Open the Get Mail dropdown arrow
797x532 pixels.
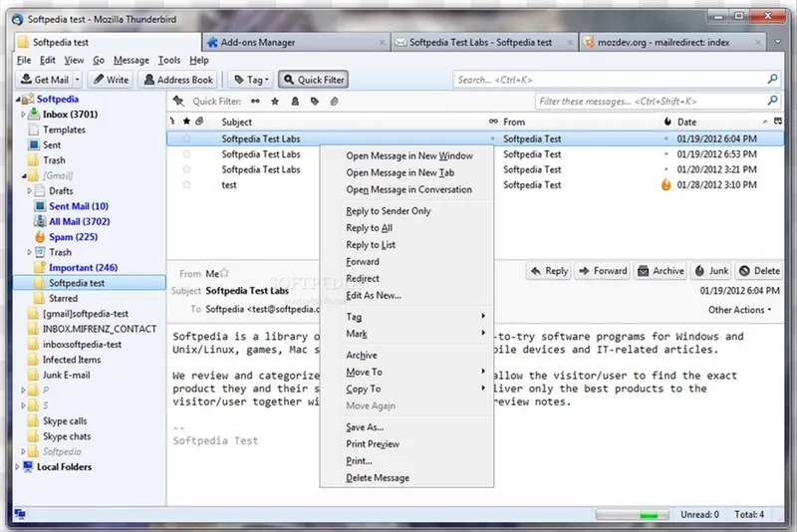[78, 80]
